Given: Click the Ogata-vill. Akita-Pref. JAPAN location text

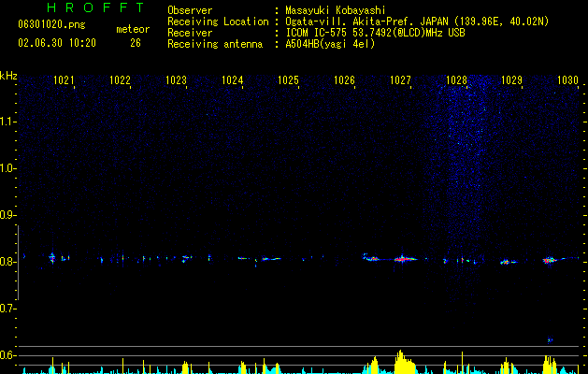Looking at the screenshot, I should (x=417, y=22).
